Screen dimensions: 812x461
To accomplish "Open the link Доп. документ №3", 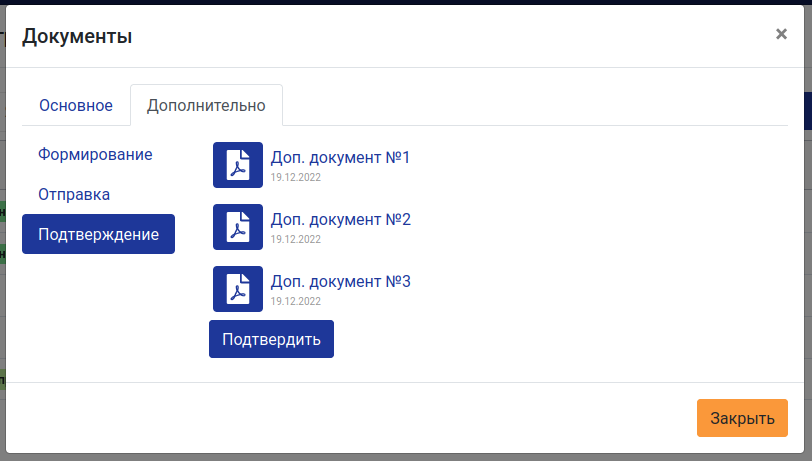I will click(341, 282).
